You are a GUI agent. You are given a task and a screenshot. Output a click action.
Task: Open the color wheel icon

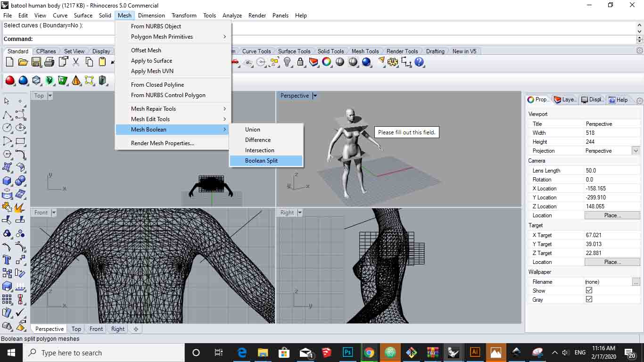327,62
